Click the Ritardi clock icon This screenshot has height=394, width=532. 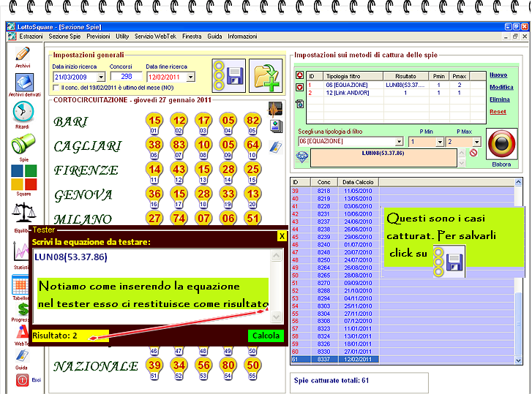22,113
